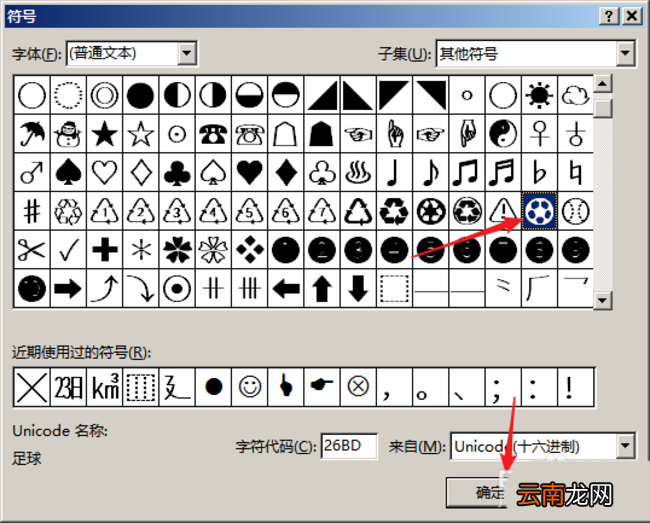650x523 pixels.
Task: Choose the solid black star symbol
Action: (104, 133)
